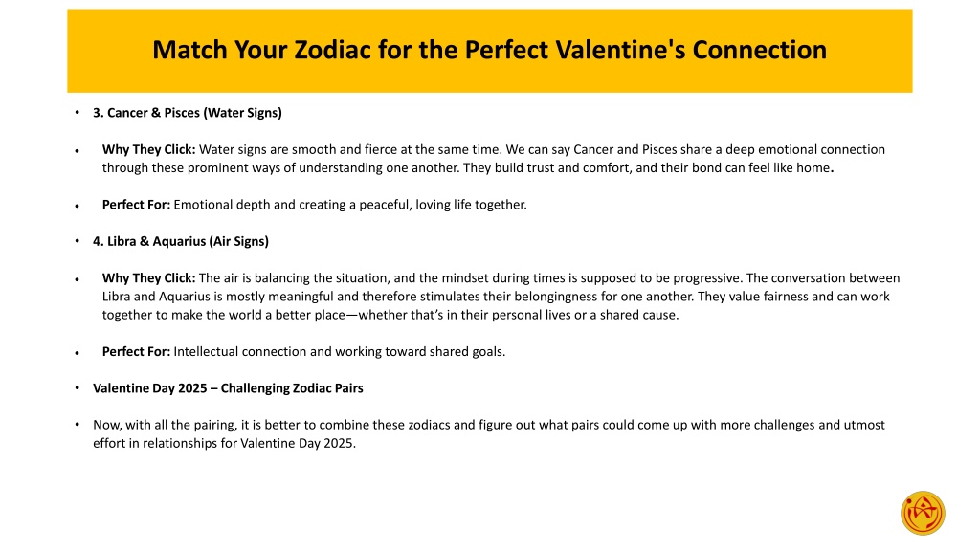This screenshot has width=980, height=551.
Task: Click the '4. Libra & Aquarius (Air Signs)' heading
Action: coord(181,241)
